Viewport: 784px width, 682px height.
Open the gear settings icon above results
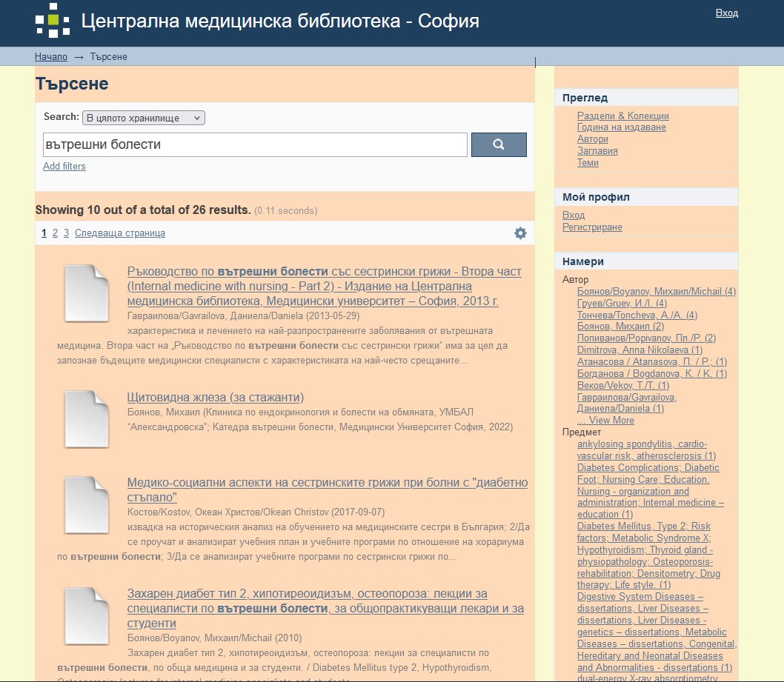point(520,233)
